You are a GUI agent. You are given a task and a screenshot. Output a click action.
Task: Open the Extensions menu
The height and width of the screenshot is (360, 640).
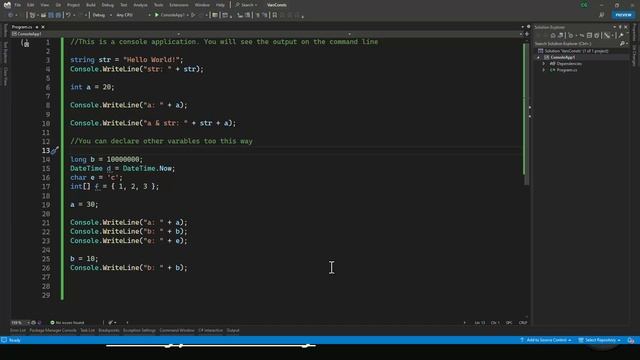(179, 5)
